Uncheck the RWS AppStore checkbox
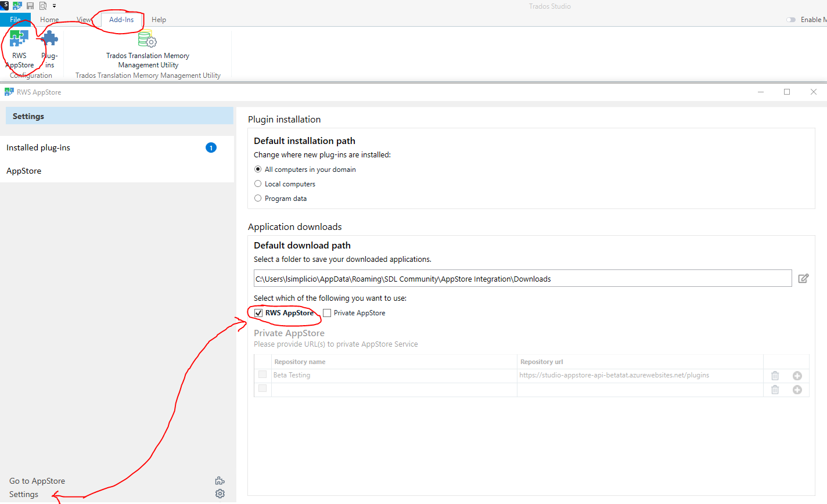Viewport: 827px width, 504px height. [258, 313]
